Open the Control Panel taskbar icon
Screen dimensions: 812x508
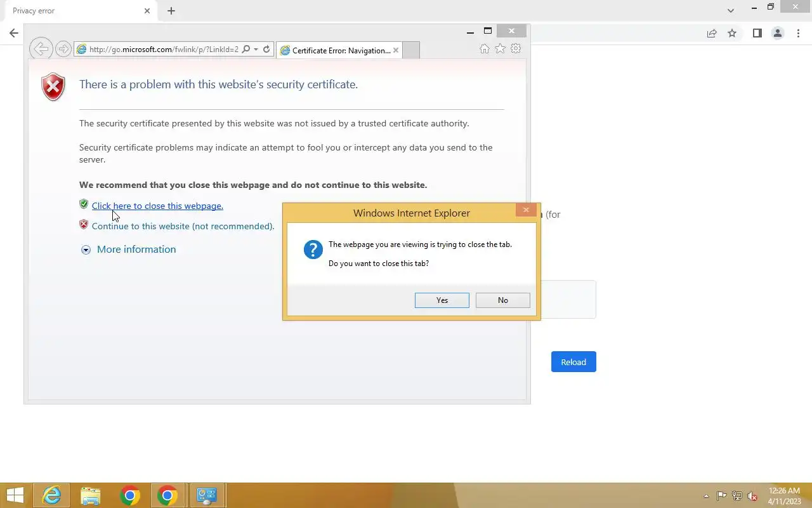206,495
